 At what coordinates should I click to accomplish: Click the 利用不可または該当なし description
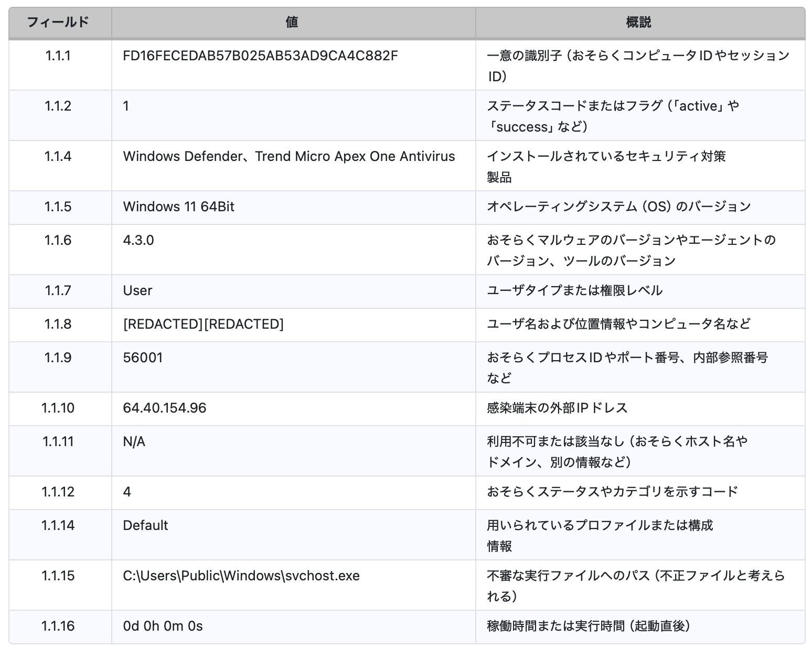click(x=617, y=452)
